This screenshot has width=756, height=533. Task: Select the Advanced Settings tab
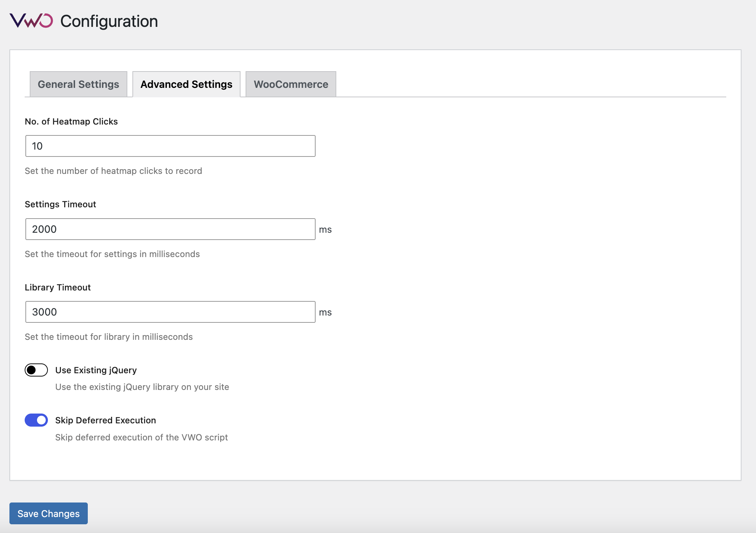(186, 84)
